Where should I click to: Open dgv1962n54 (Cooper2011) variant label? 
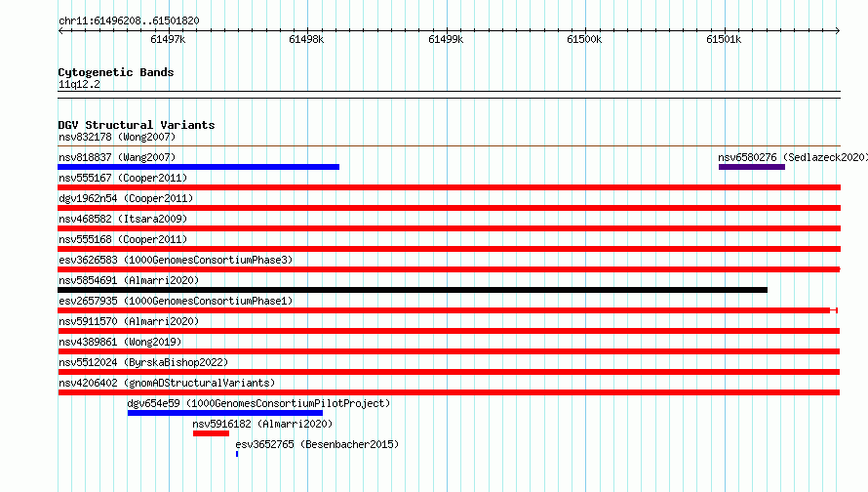pos(126,198)
